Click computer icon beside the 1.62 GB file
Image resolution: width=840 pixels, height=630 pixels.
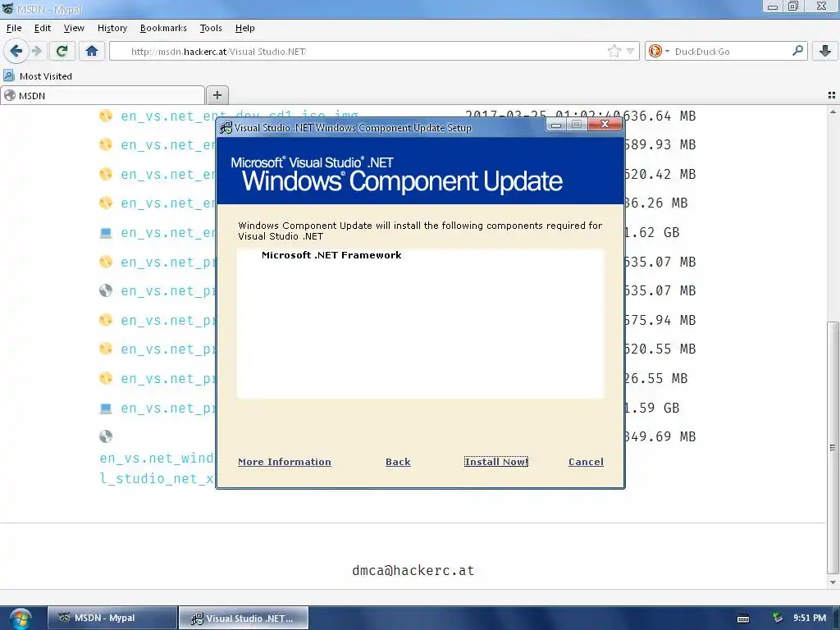[106, 232]
